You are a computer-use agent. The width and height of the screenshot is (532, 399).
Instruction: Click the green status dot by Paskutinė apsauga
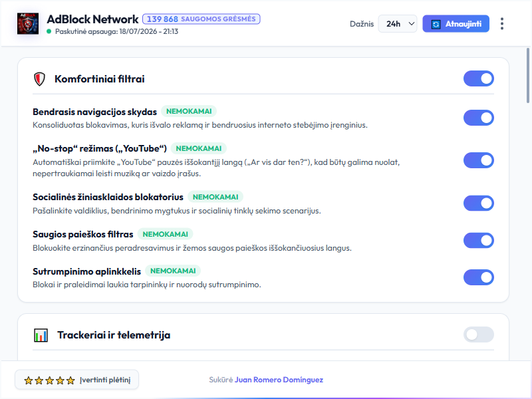49,31
